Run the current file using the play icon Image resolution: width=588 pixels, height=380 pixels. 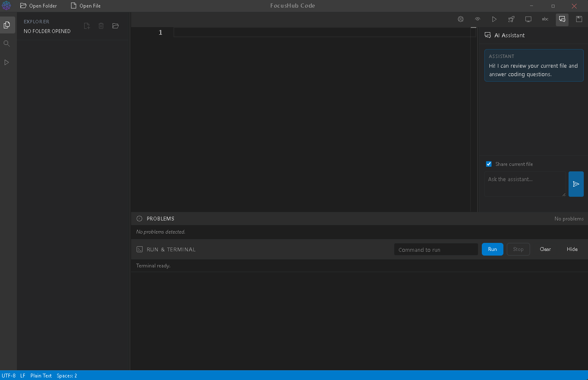click(x=494, y=19)
